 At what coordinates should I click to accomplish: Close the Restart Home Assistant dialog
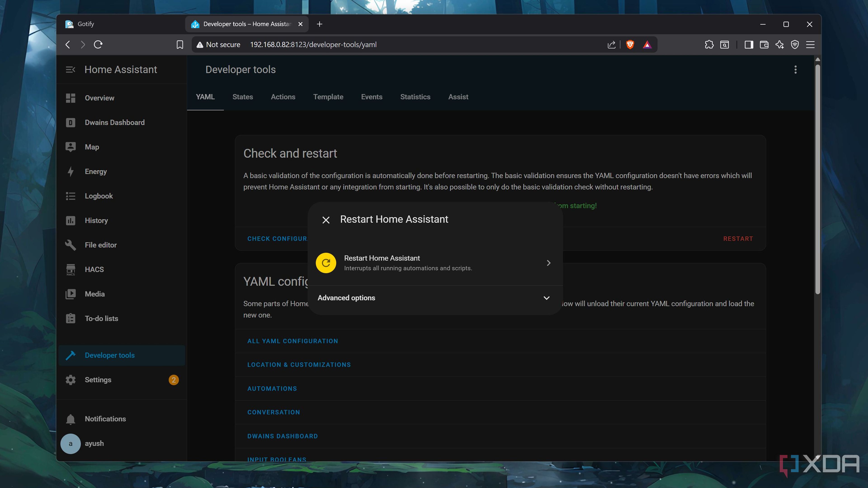pyautogui.click(x=326, y=220)
